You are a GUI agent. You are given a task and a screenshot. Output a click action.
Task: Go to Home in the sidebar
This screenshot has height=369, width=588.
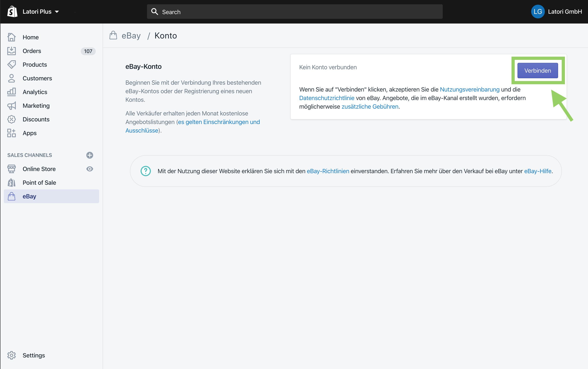tap(31, 37)
